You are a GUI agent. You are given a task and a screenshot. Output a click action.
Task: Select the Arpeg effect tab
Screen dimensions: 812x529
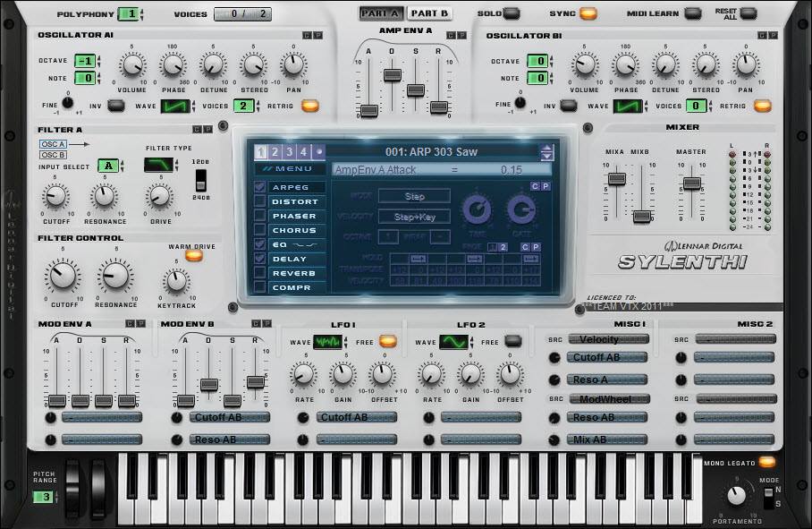(x=297, y=187)
